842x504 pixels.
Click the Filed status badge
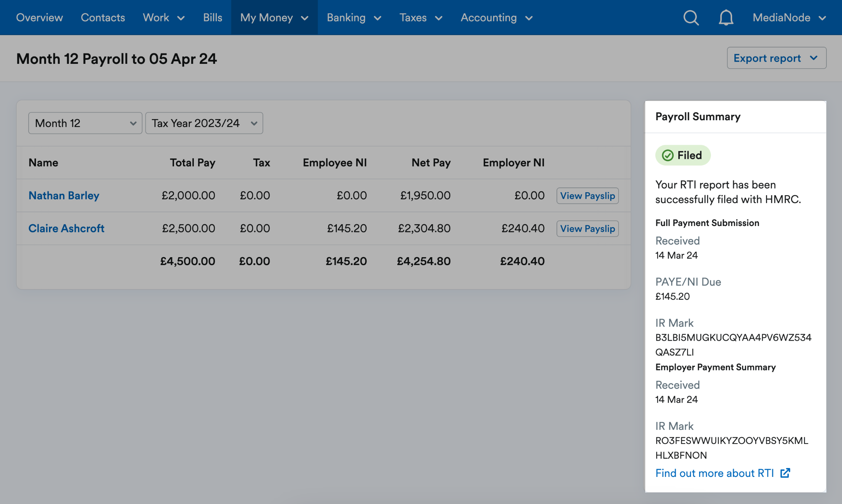[x=683, y=155]
